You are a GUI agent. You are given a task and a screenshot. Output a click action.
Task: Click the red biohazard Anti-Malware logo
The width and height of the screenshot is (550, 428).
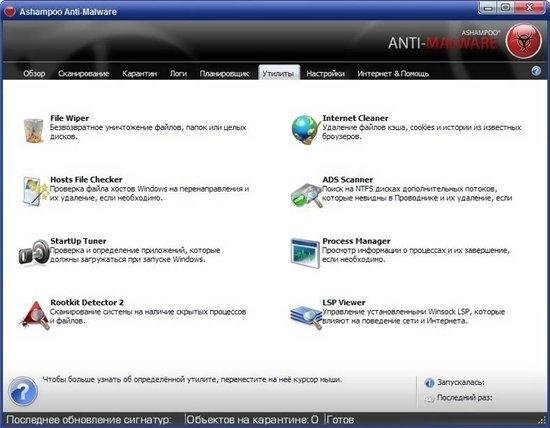pos(523,41)
